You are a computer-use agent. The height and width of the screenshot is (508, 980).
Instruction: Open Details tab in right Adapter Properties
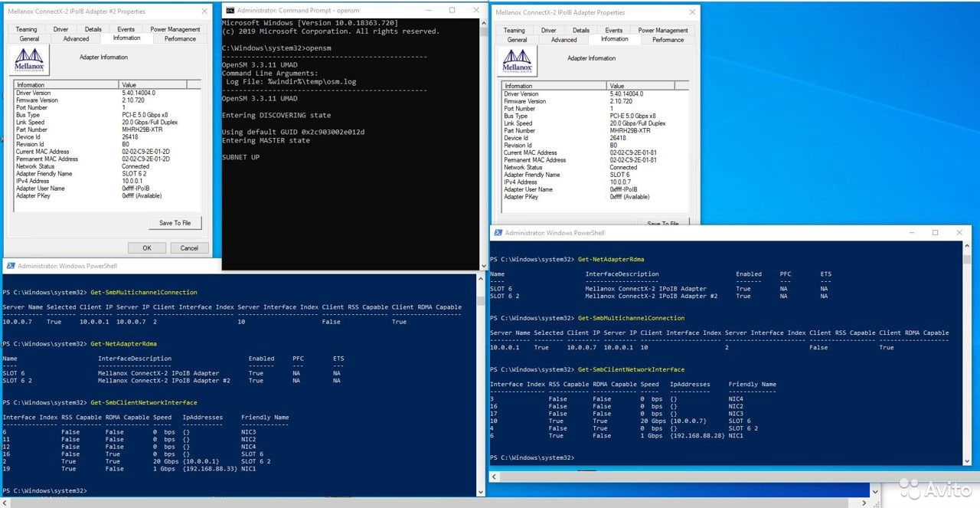tap(580, 31)
